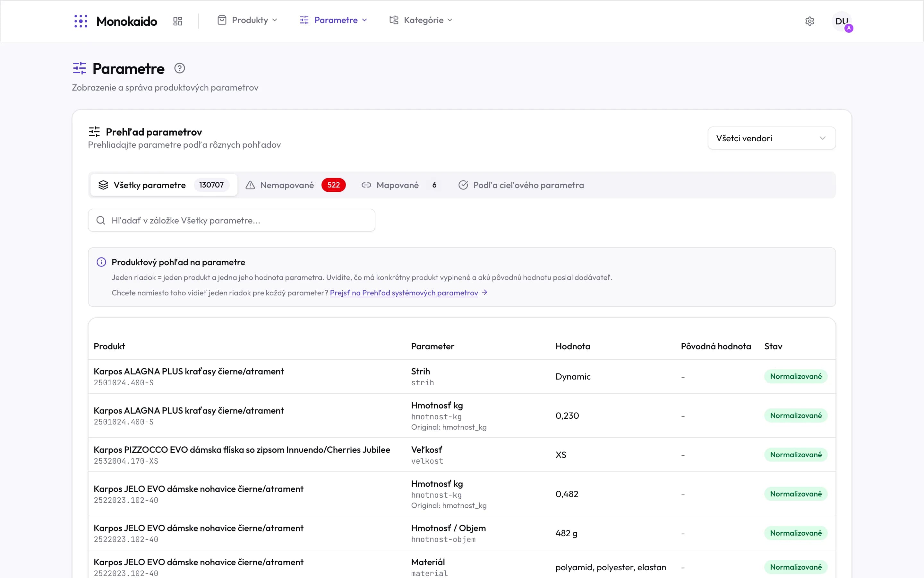Click the Karpos PIZZOCCO EVO product row

click(462, 455)
